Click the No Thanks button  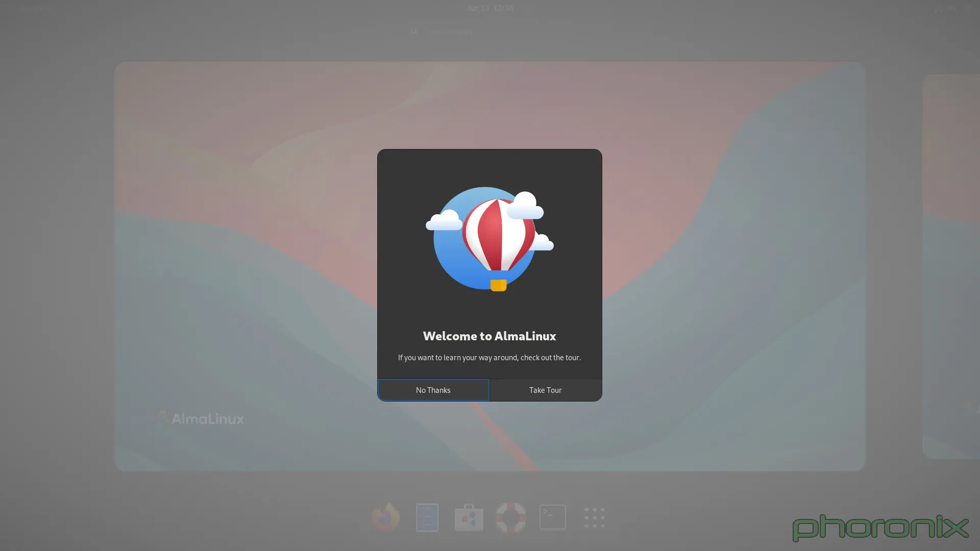(x=433, y=390)
